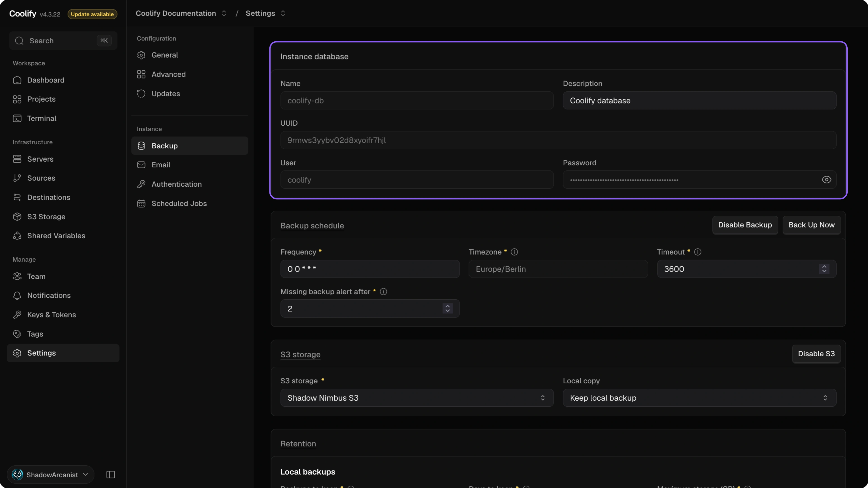
Task: Click the Projects grid icon
Action: pyautogui.click(x=17, y=99)
